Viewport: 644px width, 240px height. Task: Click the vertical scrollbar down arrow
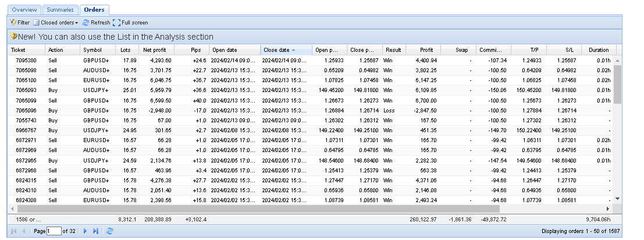[618, 199]
